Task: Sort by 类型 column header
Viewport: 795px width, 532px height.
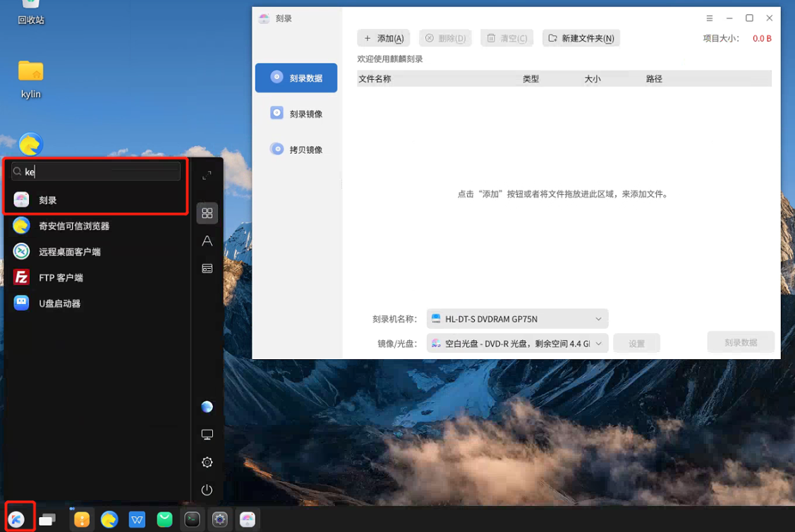Action: tap(531, 78)
